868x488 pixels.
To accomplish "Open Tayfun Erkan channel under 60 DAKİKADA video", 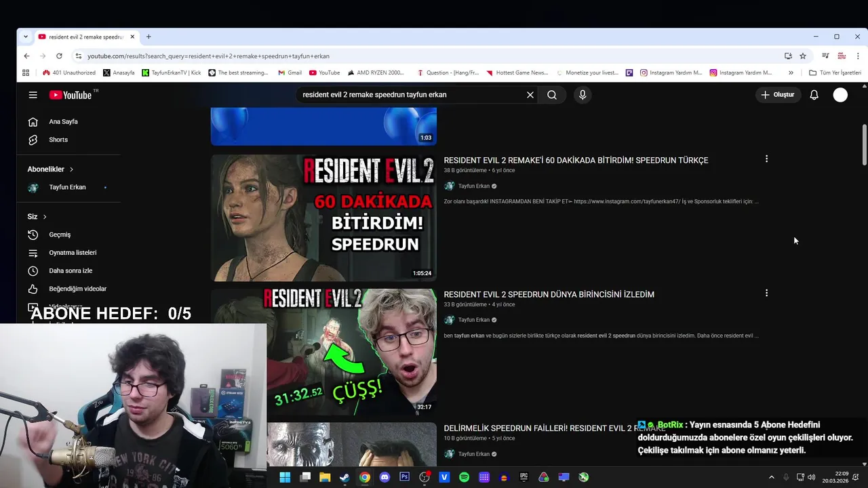I will (473, 186).
